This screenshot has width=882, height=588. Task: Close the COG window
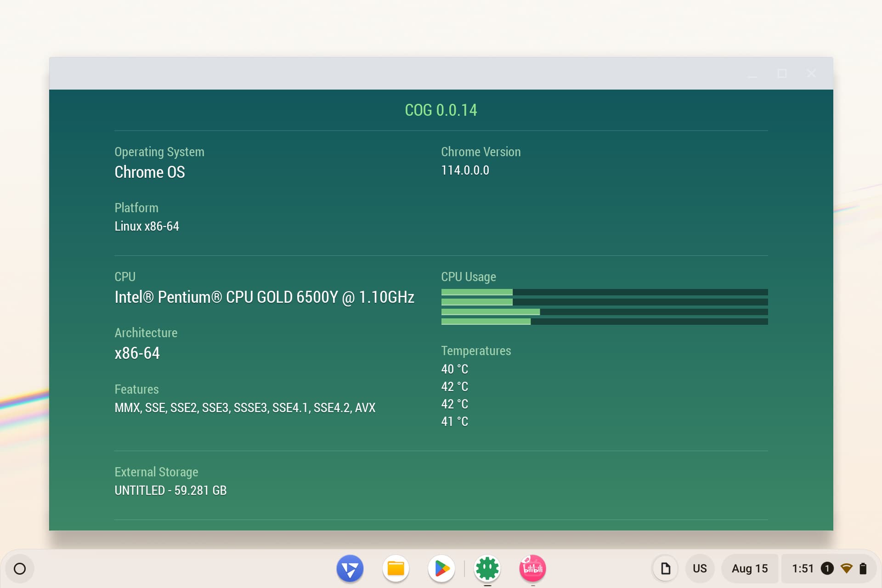click(811, 73)
